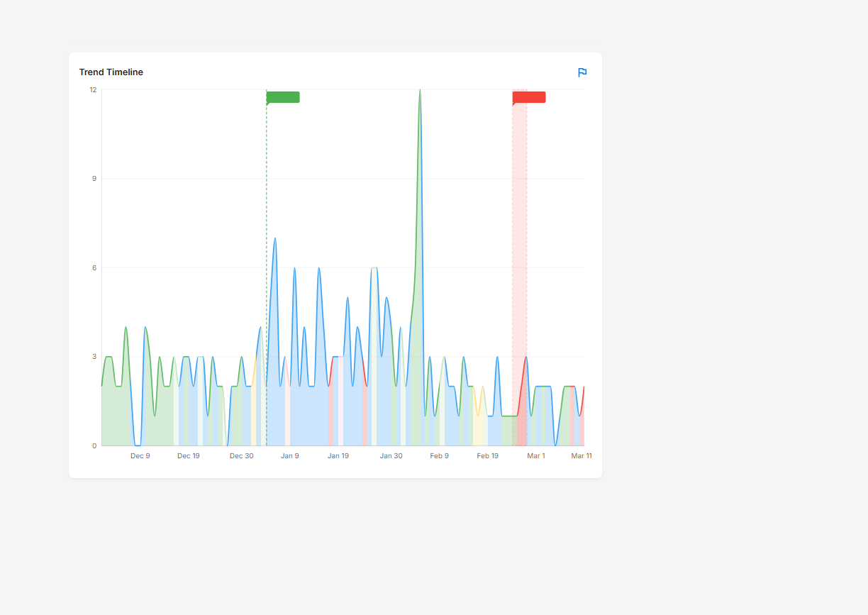The image size is (868, 615).
Task: Select the Jan 30 axis label
Action: pyautogui.click(x=391, y=455)
